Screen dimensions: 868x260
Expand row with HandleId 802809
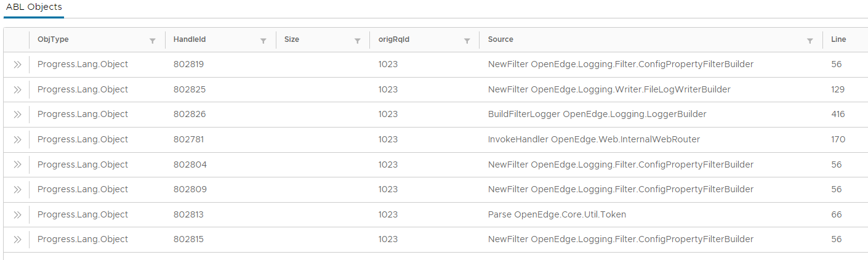17,190
